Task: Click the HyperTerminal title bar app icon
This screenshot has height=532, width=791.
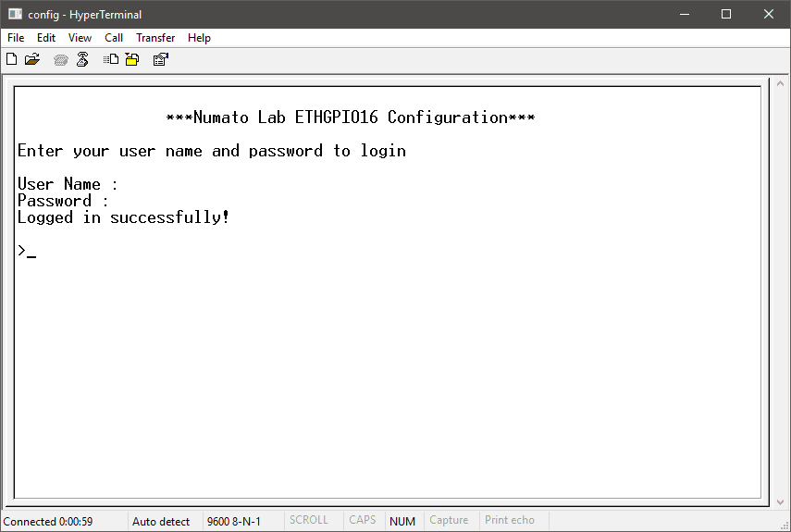Action: click(15, 14)
